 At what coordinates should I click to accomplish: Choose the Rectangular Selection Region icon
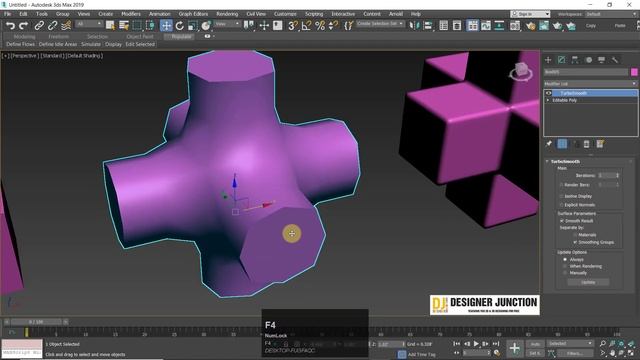137,26
